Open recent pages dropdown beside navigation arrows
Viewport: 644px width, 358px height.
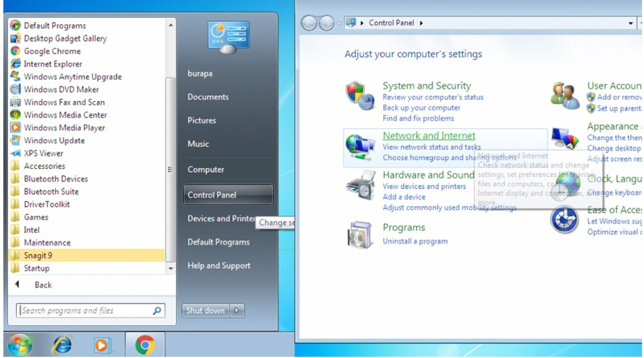(339, 24)
